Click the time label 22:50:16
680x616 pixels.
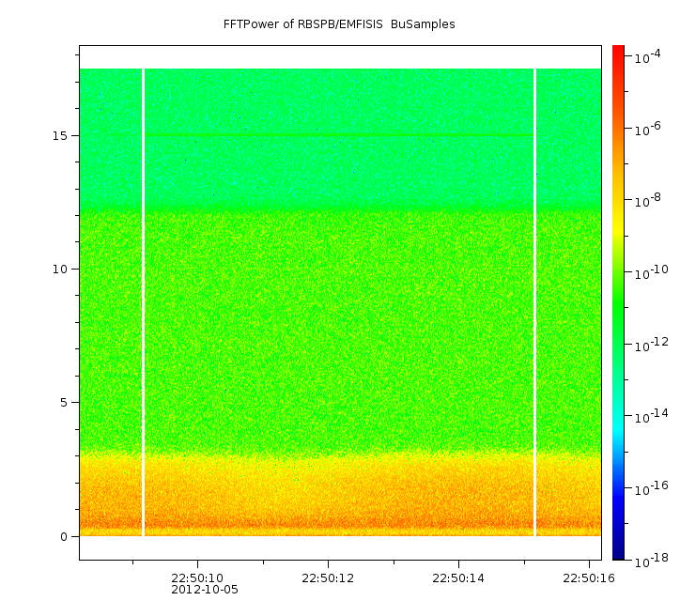pos(589,578)
